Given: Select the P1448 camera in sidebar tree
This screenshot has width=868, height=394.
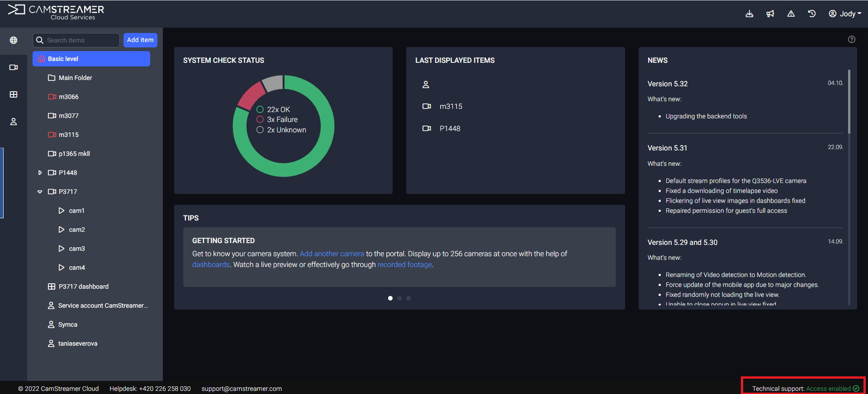Looking at the screenshot, I should tap(62, 173).
